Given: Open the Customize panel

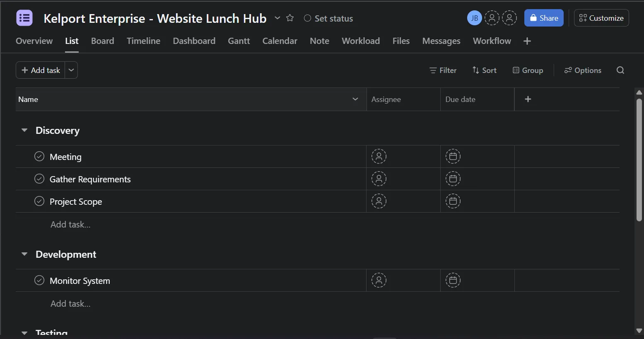Looking at the screenshot, I should (x=601, y=18).
